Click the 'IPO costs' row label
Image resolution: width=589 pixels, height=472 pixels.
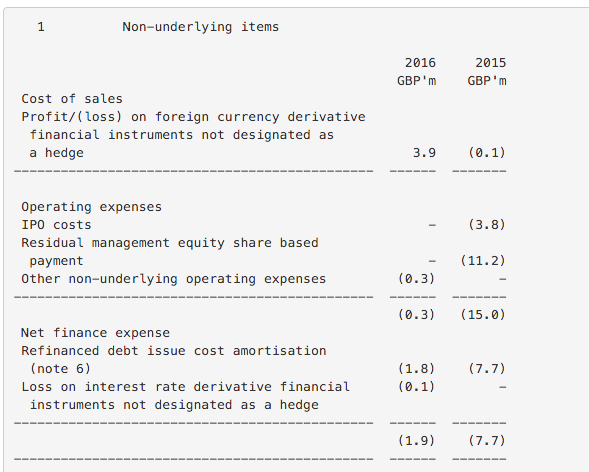pos(56,225)
